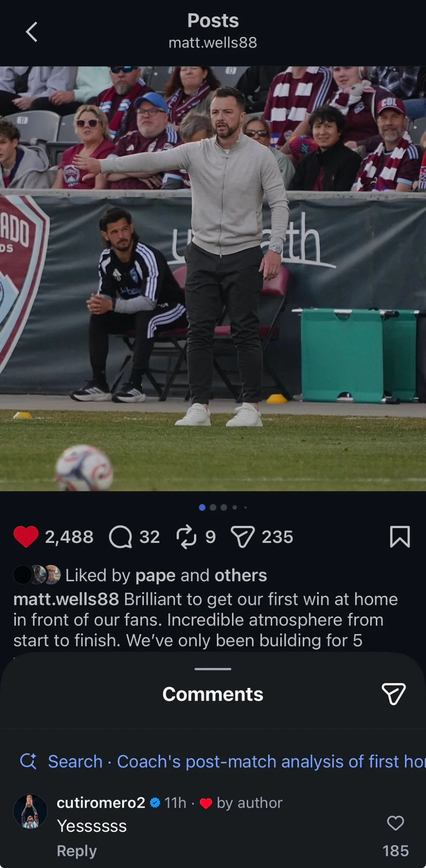Expand the truncated matt.wells88 caption

pos(206,620)
